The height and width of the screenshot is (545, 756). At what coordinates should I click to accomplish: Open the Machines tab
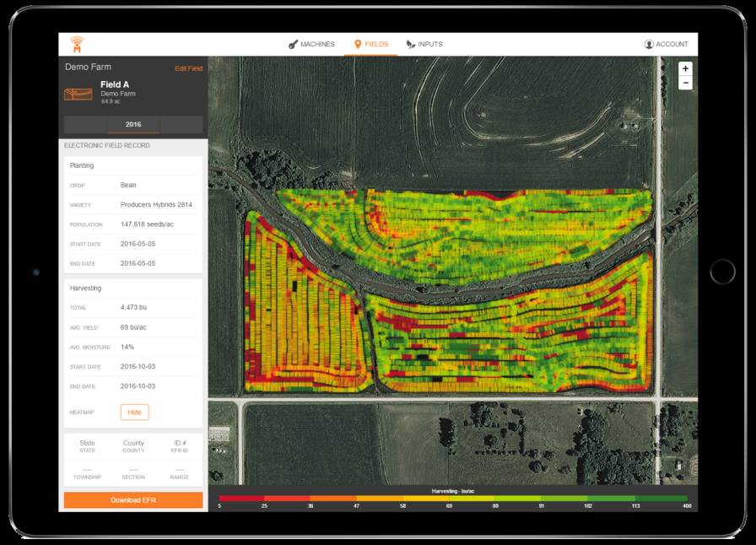click(311, 45)
